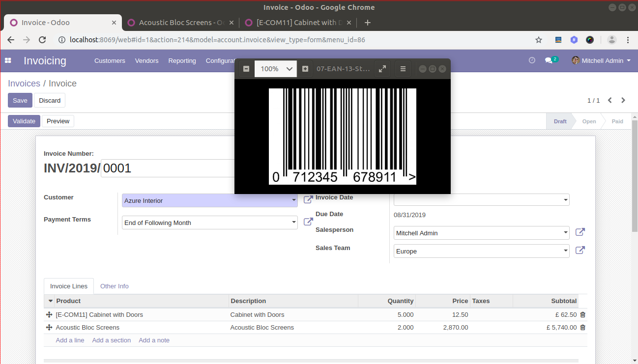
Task: Select the Open status stage
Action: click(x=589, y=121)
